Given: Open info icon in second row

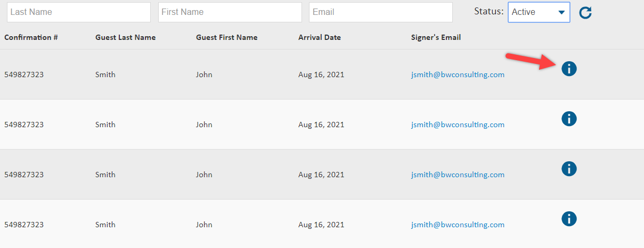Looking at the screenshot, I should [569, 119].
